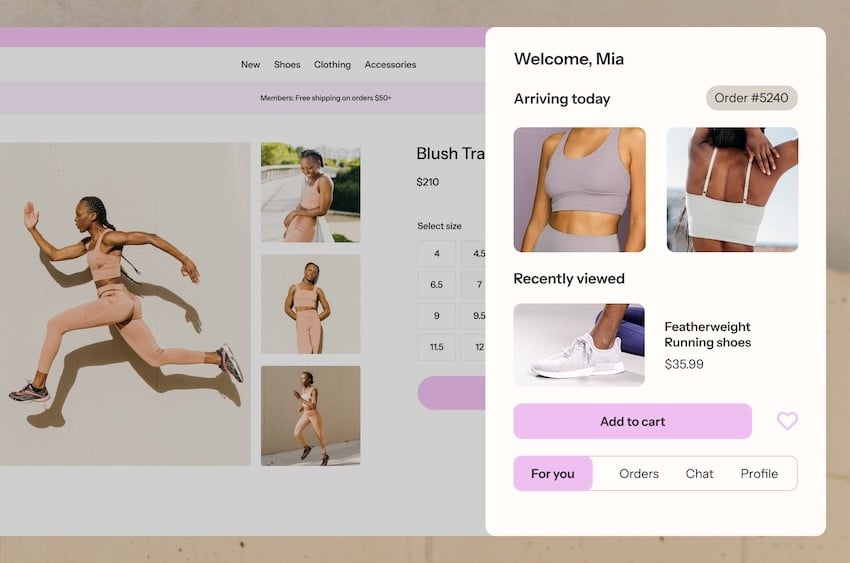Select size 4
The height and width of the screenshot is (563, 850).
click(x=436, y=254)
